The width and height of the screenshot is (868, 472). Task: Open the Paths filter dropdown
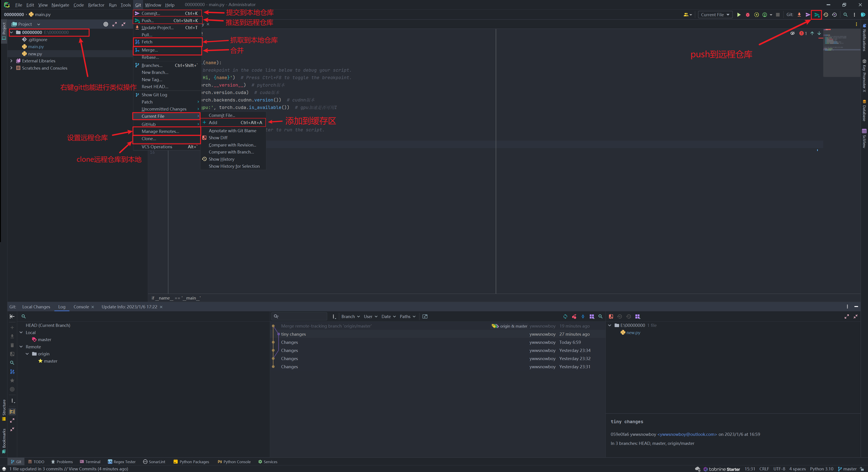click(x=407, y=316)
